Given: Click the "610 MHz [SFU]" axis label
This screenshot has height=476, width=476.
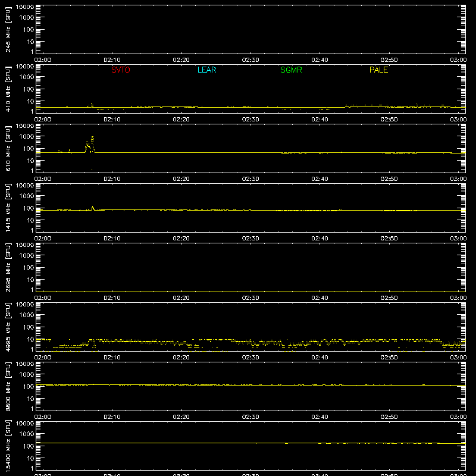Looking at the screenshot, I should click(x=8, y=148).
